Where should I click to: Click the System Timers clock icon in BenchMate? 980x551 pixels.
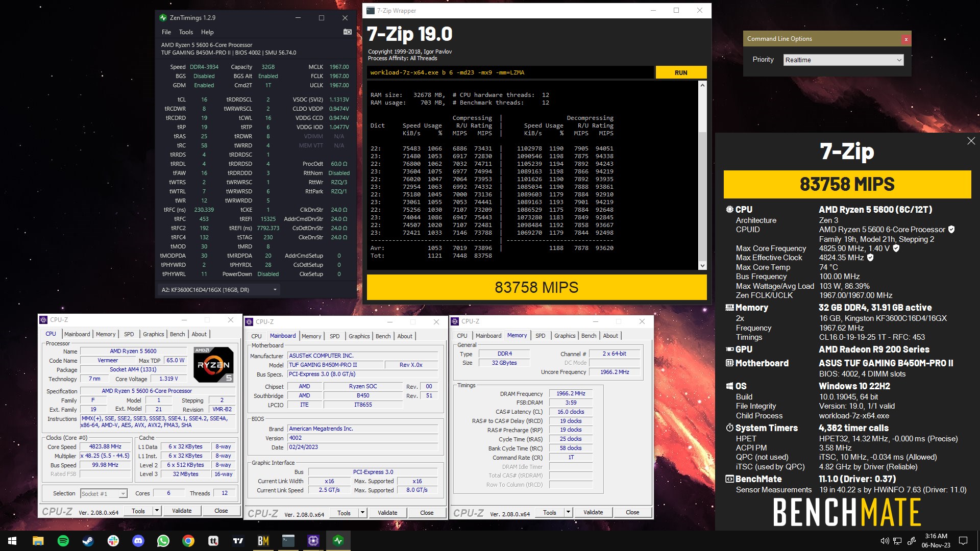[730, 428]
